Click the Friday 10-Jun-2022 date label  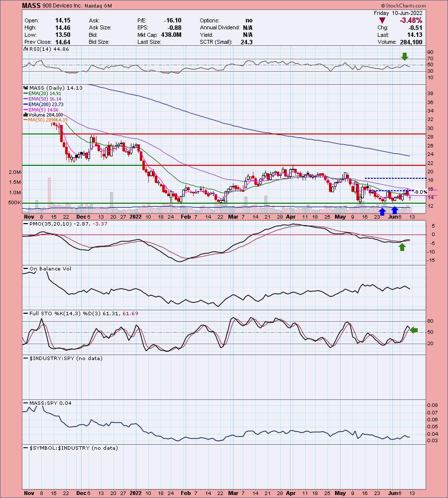coord(398,13)
